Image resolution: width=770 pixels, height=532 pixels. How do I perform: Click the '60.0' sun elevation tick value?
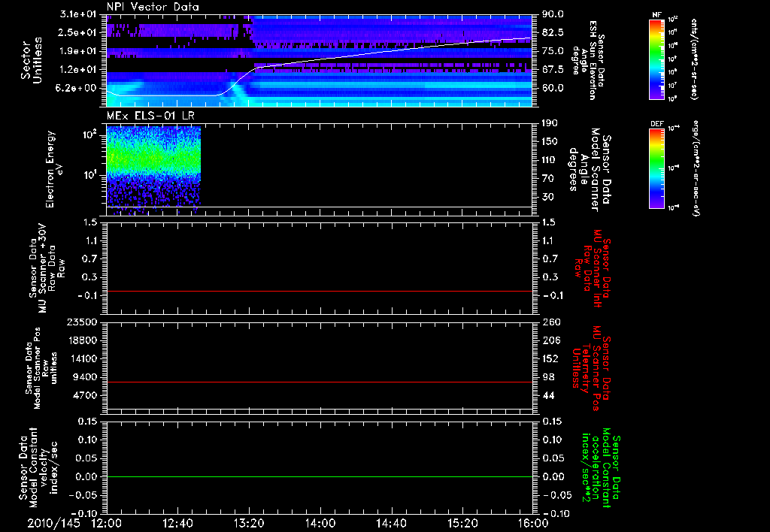[553, 88]
